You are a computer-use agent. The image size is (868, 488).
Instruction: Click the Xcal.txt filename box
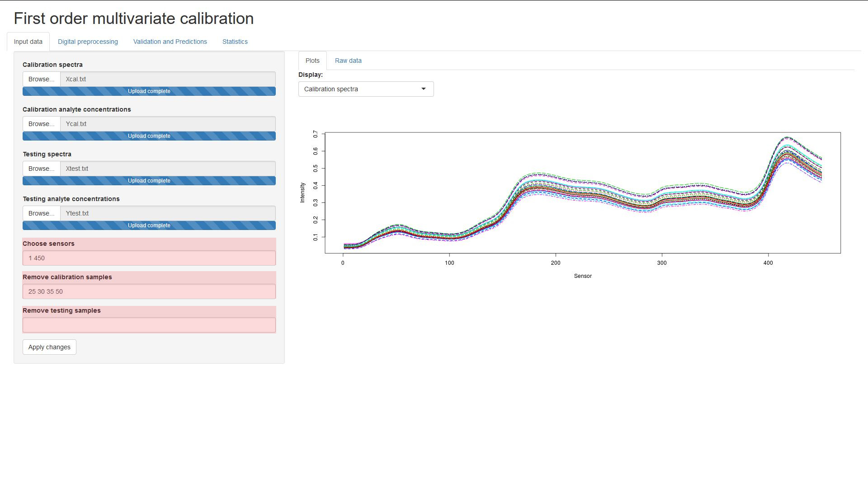click(x=167, y=79)
